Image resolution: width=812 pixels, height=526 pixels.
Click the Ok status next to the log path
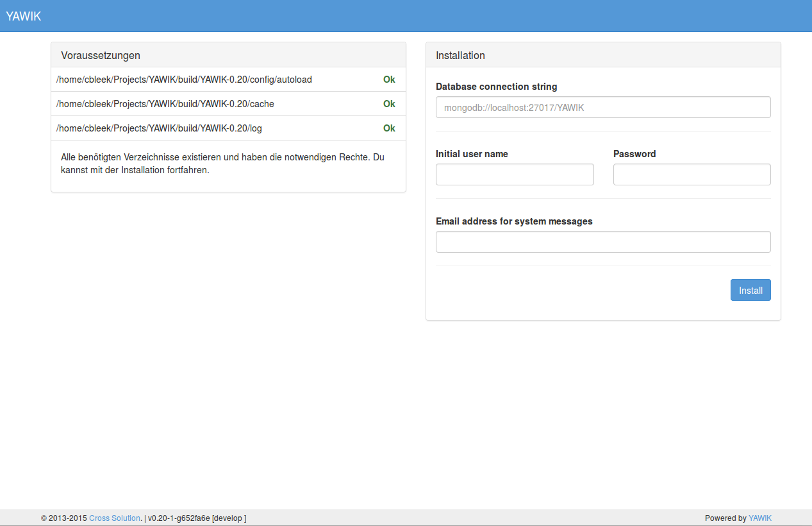coord(389,128)
